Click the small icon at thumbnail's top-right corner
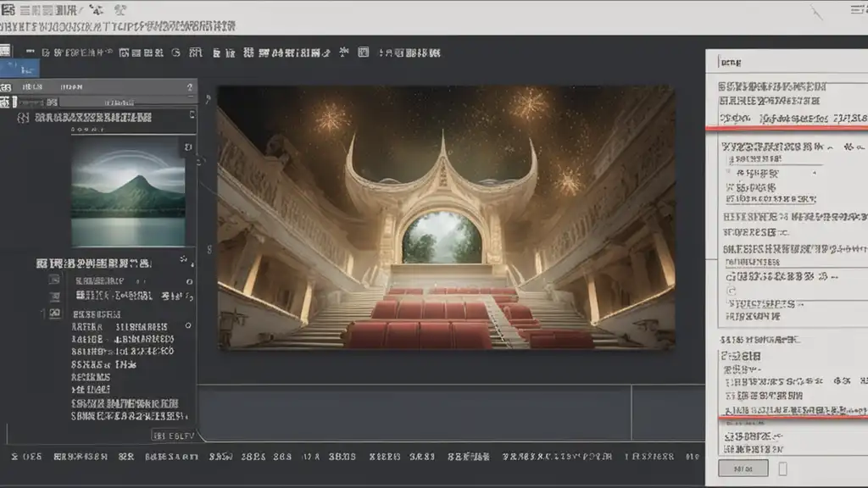Image resolution: width=868 pixels, height=488 pixels. [x=188, y=147]
